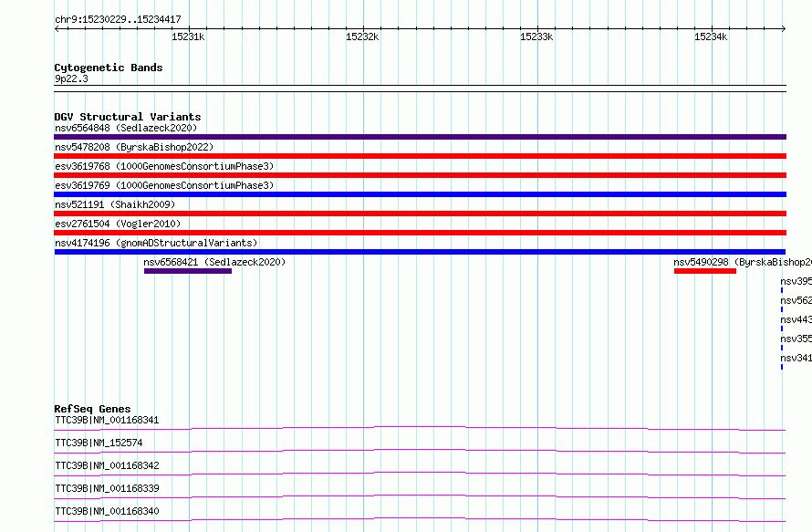Click the 15234k ruler tick label

(711, 37)
